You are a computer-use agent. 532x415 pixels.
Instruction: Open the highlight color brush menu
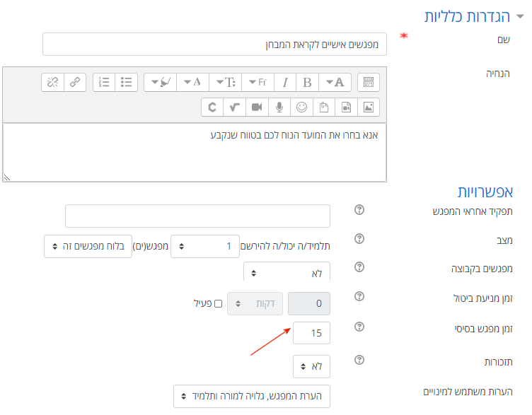pos(161,83)
